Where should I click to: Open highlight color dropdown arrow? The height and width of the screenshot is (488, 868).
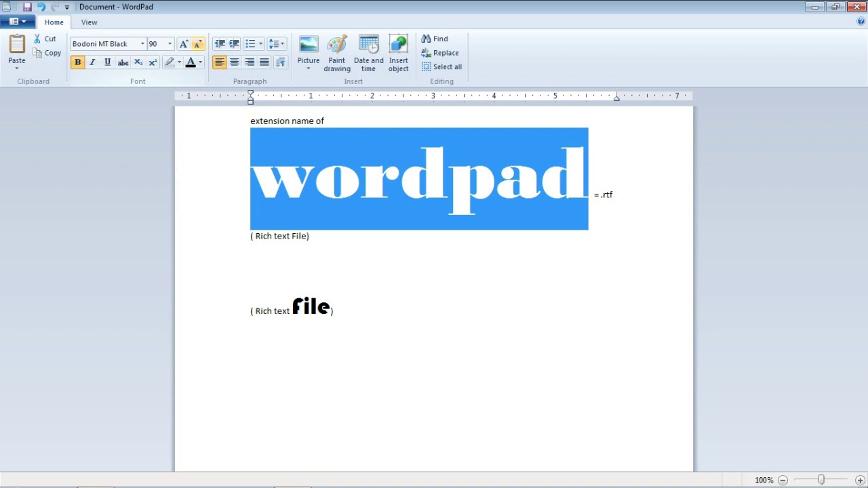point(179,62)
